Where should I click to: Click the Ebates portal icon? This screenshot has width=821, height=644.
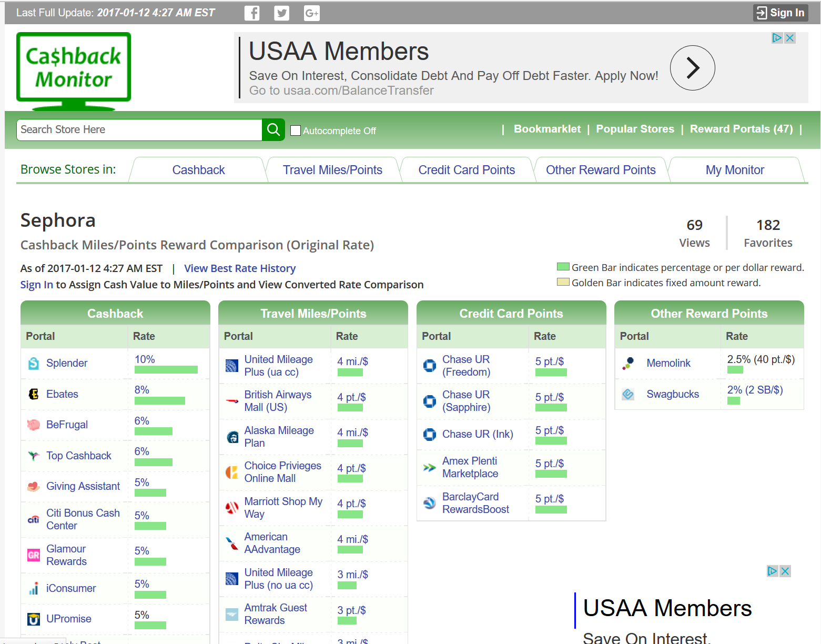point(34,394)
